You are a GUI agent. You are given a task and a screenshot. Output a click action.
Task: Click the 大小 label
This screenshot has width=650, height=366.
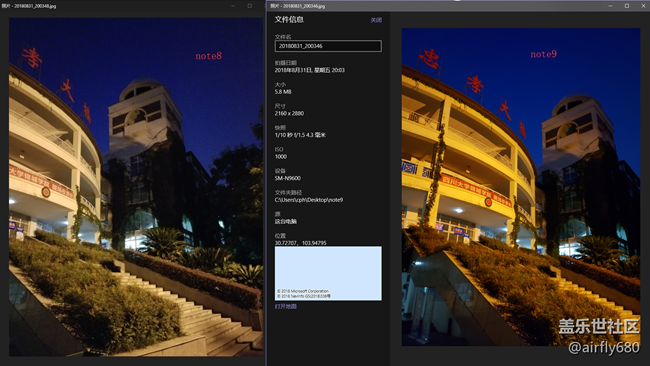click(280, 85)
